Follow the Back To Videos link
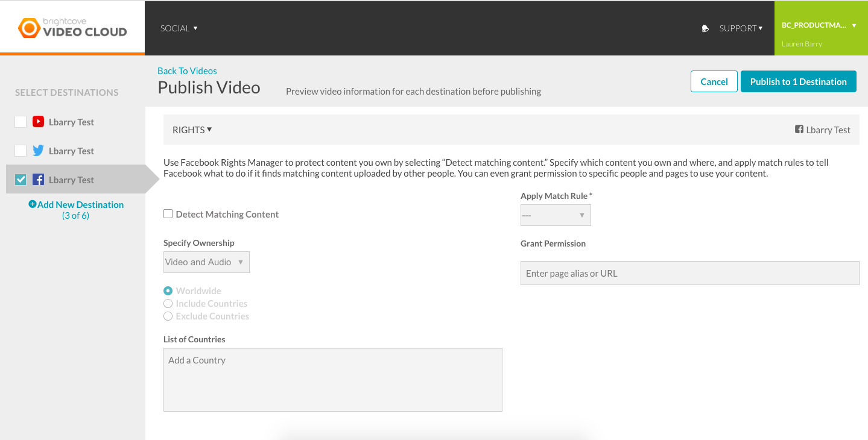The image size is (868, 440). point(187,71)
